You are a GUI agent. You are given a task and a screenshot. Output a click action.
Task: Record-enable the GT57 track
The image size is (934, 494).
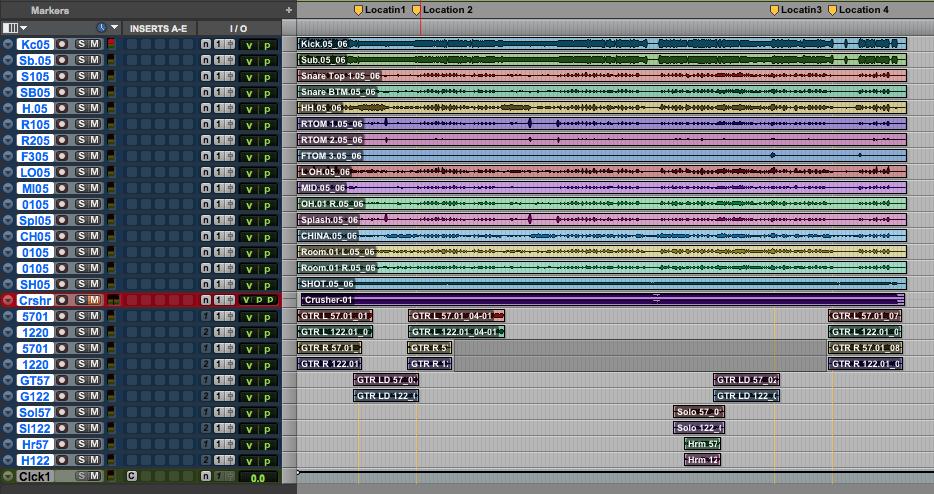[62, 380]
